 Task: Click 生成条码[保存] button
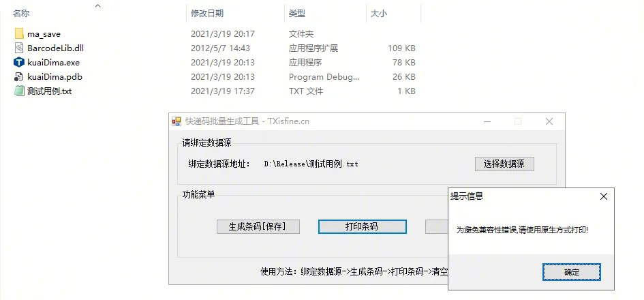click(x=258, y=226)
